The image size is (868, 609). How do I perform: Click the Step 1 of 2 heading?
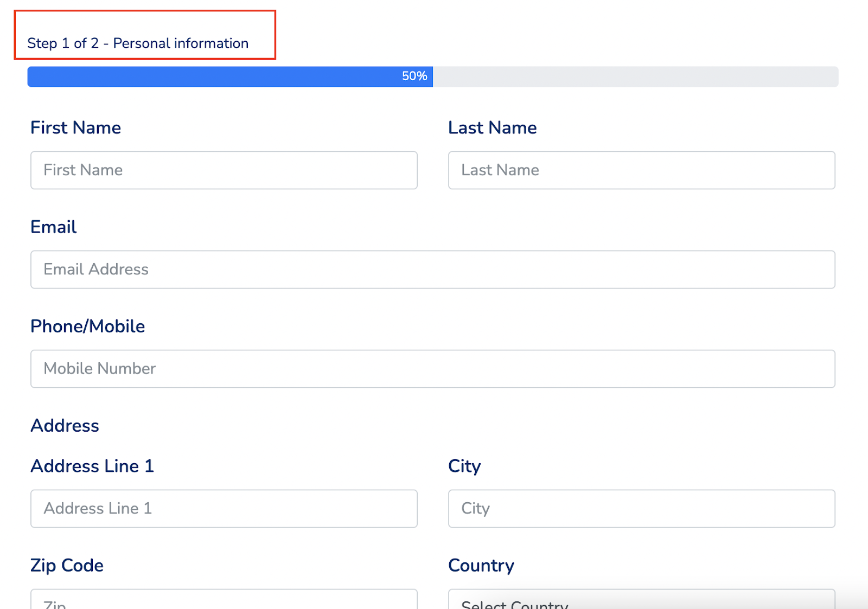tap(138, 43)
